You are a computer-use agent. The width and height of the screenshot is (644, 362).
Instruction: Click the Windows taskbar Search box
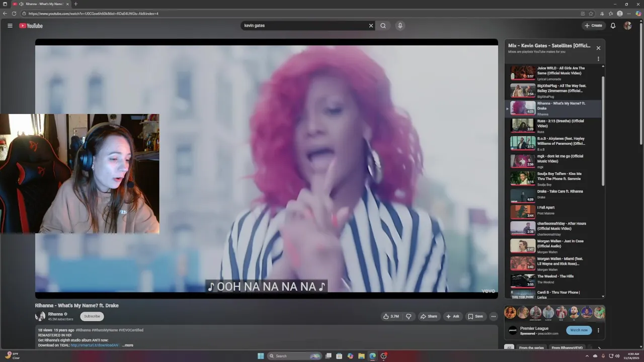[295, 356]
